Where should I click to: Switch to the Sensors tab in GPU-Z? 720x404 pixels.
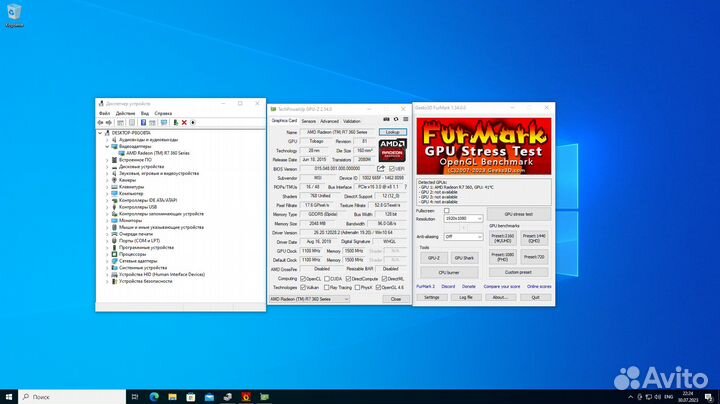click(x=309, y=121)
